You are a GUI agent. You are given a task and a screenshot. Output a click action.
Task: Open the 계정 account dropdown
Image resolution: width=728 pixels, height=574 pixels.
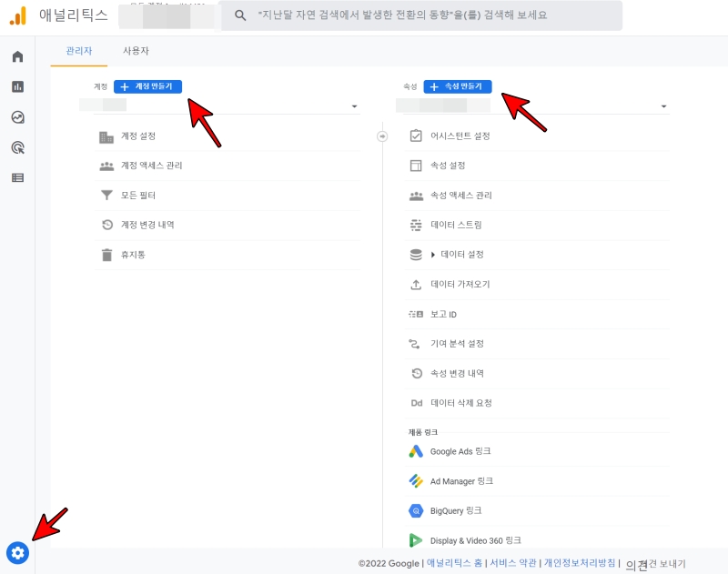coord(227,106)
